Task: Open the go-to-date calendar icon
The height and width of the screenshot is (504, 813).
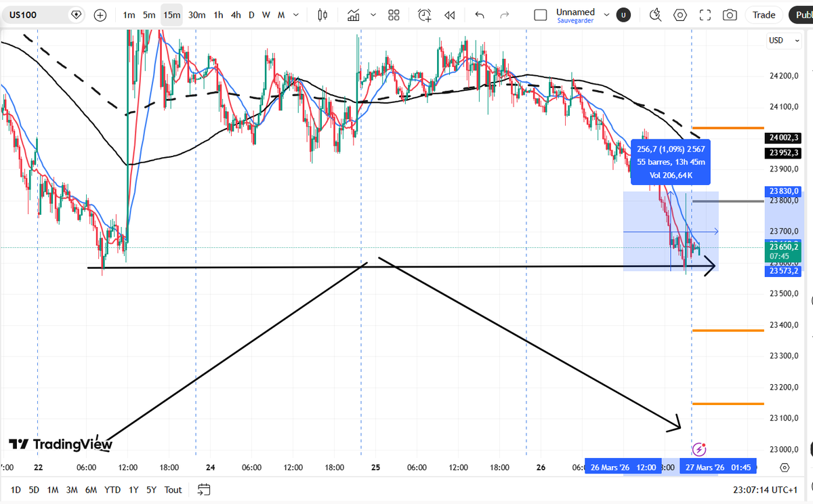Action: (x=203, y=490)
